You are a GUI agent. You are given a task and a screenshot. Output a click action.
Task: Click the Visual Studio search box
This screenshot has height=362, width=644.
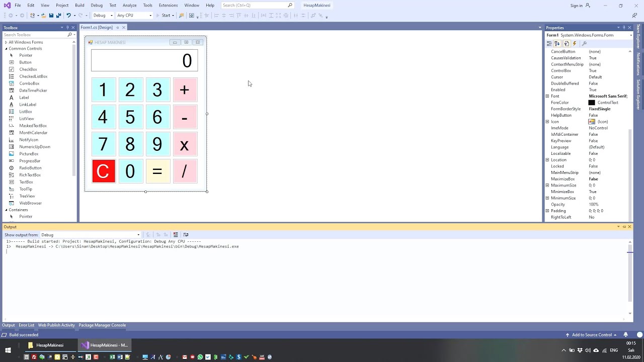click(257, 6)
